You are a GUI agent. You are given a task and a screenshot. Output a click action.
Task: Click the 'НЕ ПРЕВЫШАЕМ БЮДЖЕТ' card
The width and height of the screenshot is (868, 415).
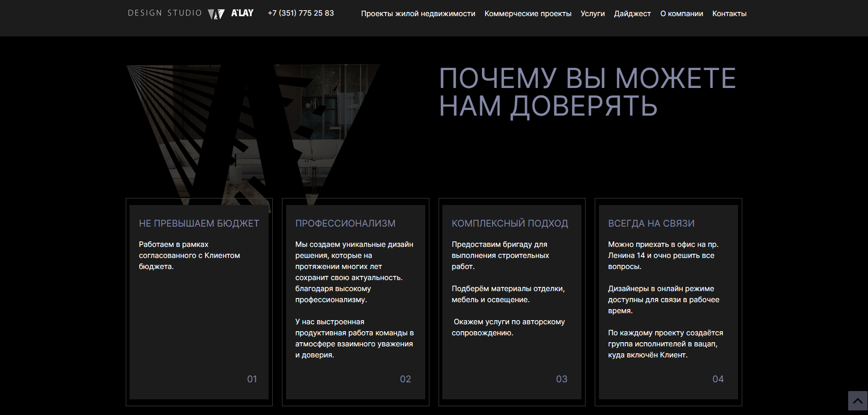point(199,299)
